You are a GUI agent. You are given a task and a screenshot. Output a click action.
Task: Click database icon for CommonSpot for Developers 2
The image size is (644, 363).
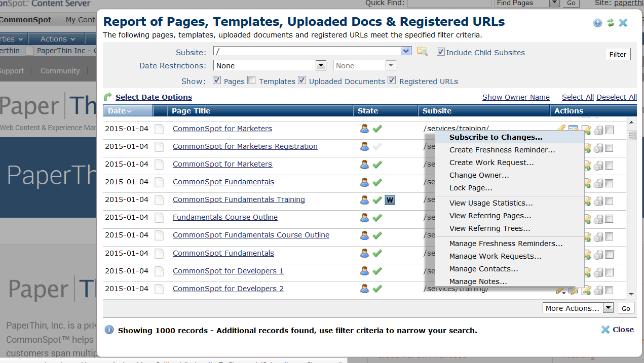(598, 290)
